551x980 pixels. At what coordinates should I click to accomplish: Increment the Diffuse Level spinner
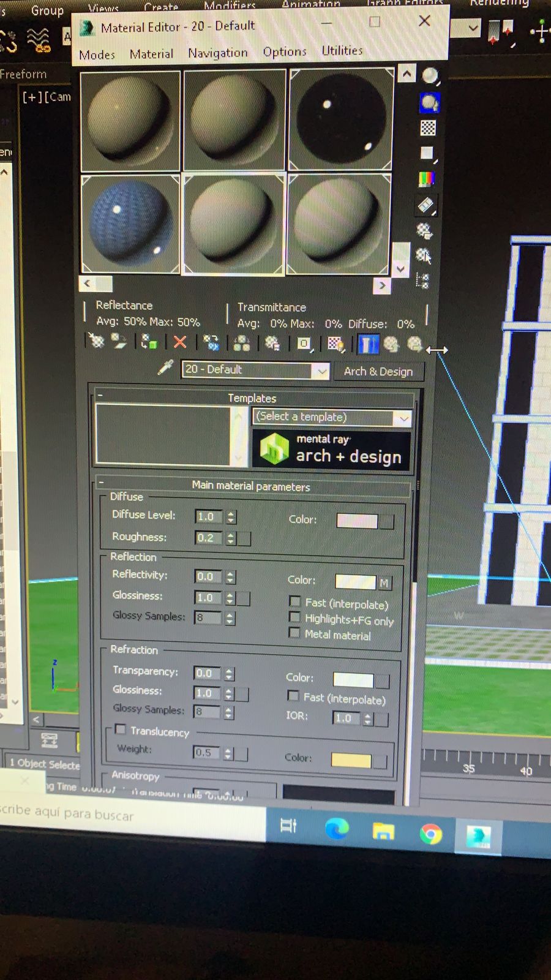click(231, 513)
